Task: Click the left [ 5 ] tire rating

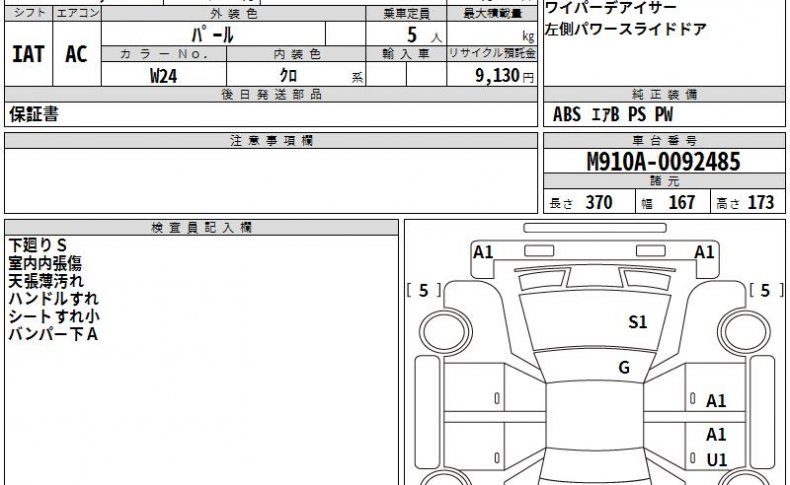Action: click(x=424, y=290)
